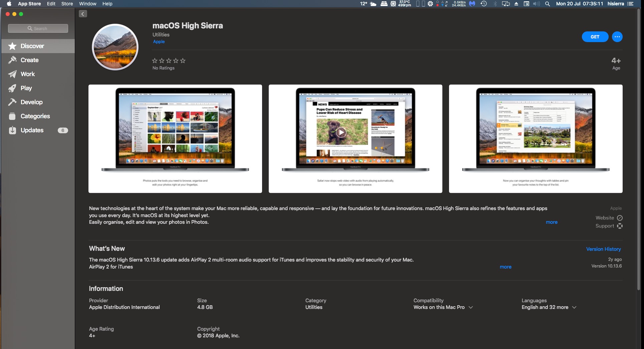The image size is (644, 349).
Task: Click the Malwarebytes menu bar icon
Action: pos(472,4)
